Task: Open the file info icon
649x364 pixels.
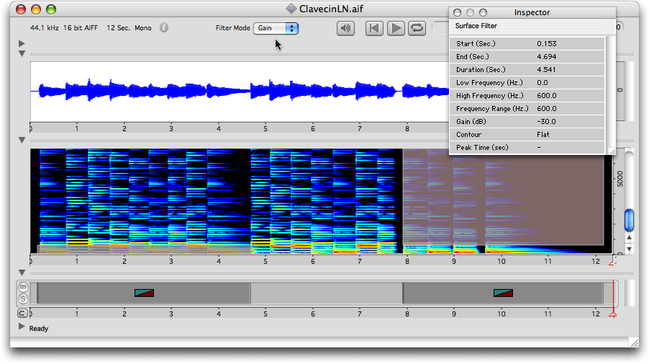Action: click(164, 28)
